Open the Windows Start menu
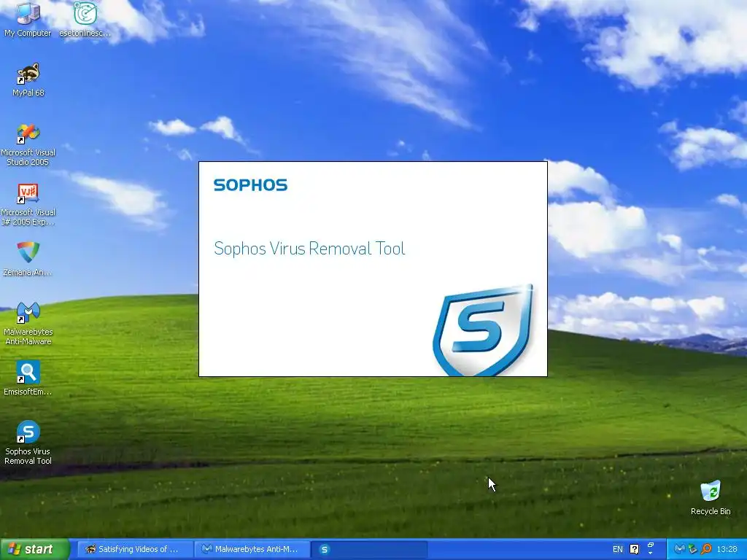 [35, 549]
